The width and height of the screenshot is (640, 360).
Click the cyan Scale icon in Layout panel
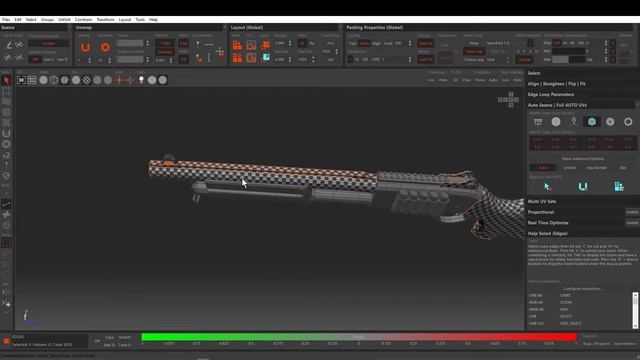point(266,58)
